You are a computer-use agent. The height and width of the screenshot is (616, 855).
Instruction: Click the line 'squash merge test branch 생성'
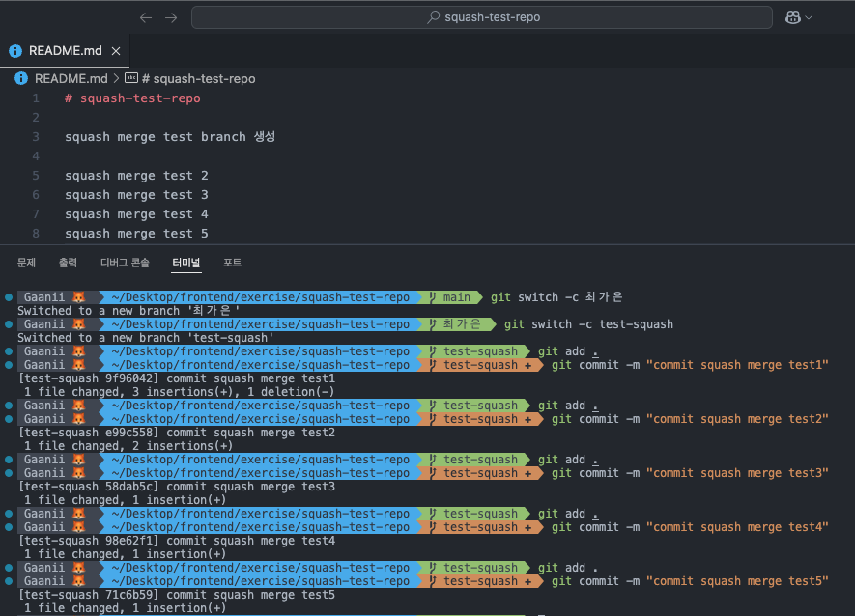(170, 137)
